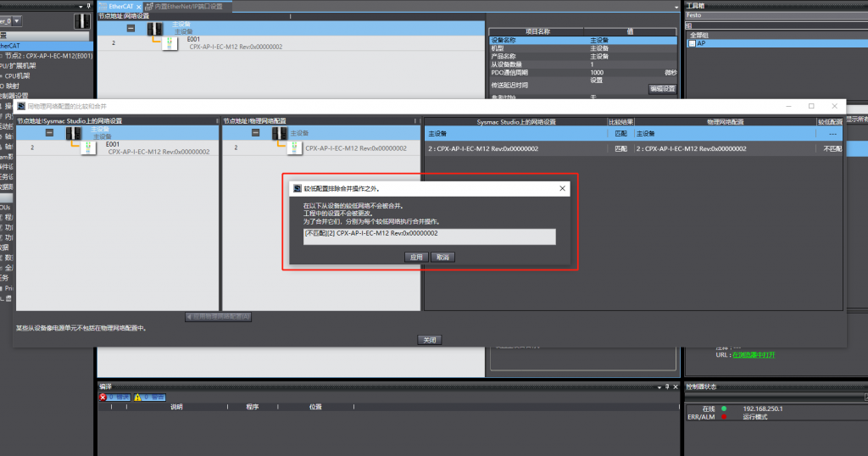Click the compare dialog's Sysmac Studio icon in title bar
868x456 pixels.
pos(21,106)
